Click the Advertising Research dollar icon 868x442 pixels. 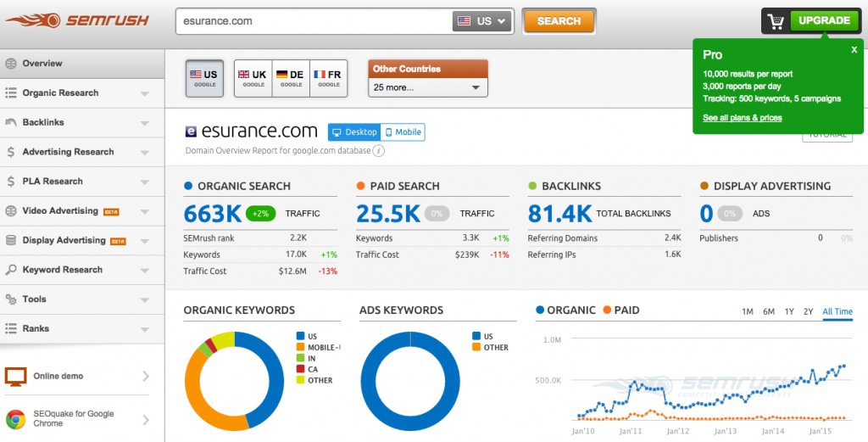(x=10, y=152)
